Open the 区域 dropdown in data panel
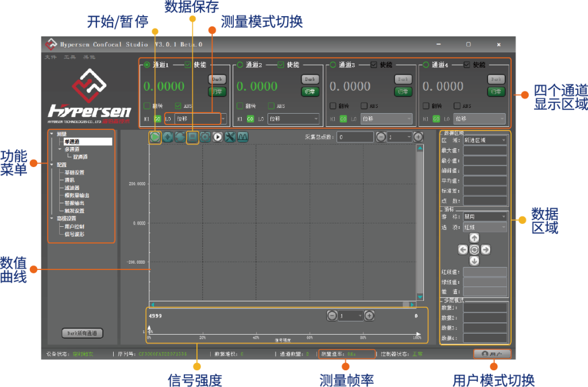 (x=485, y=140)
